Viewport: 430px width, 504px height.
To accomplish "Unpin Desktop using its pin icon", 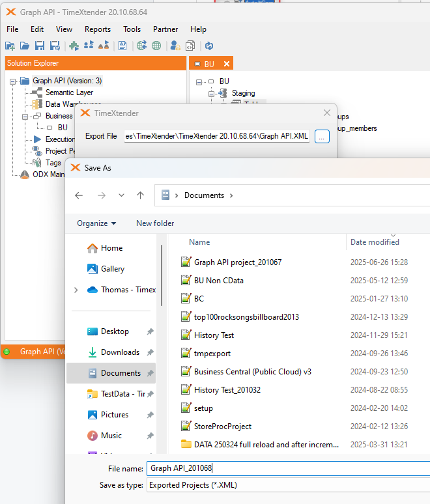I will click(150, 331).
